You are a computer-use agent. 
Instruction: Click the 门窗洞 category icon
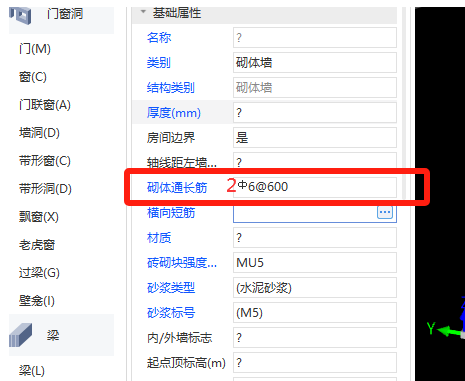coord(20,15)
